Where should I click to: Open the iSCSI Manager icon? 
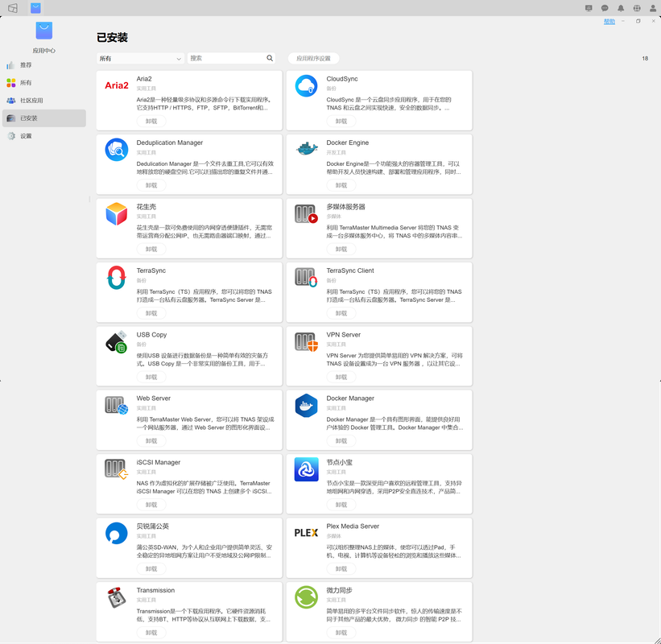[x=117, y=469]
